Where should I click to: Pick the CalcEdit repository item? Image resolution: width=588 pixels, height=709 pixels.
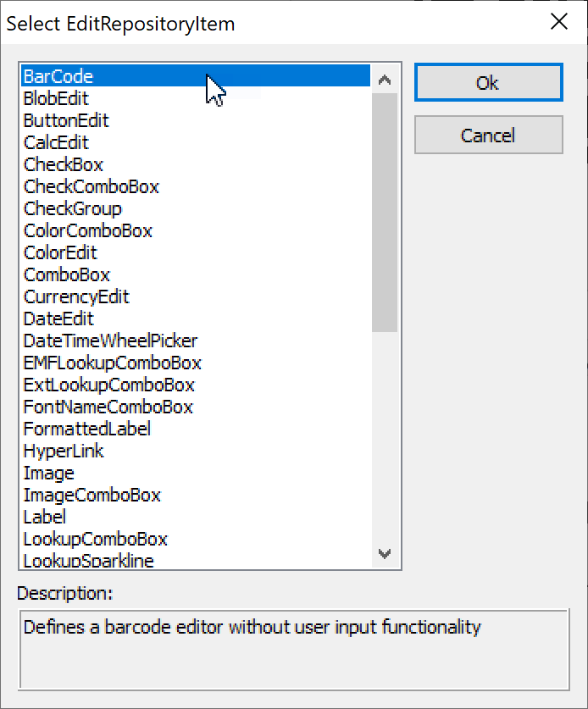click(56, 142)
